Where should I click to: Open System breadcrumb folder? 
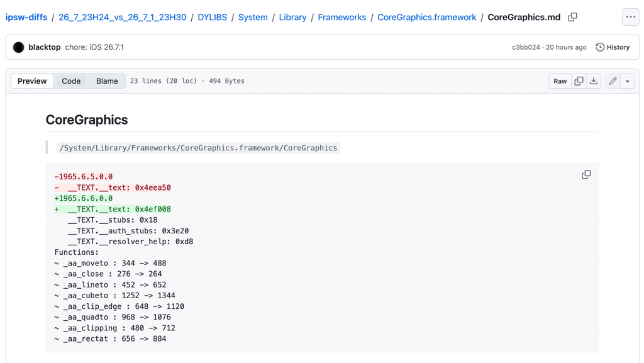click(253, 17)
